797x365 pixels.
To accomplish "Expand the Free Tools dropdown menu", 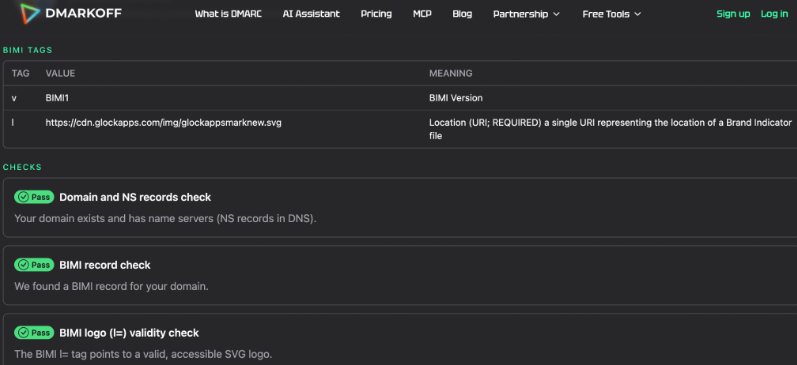I will [x=611, y=14].
